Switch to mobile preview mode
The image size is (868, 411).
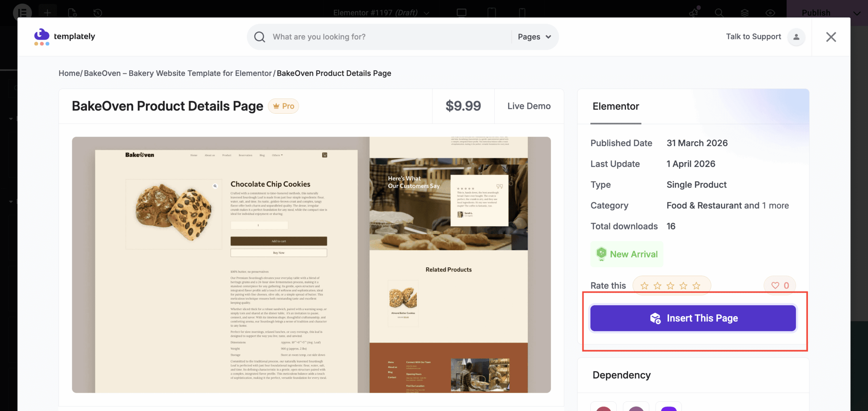pos(521,13)
